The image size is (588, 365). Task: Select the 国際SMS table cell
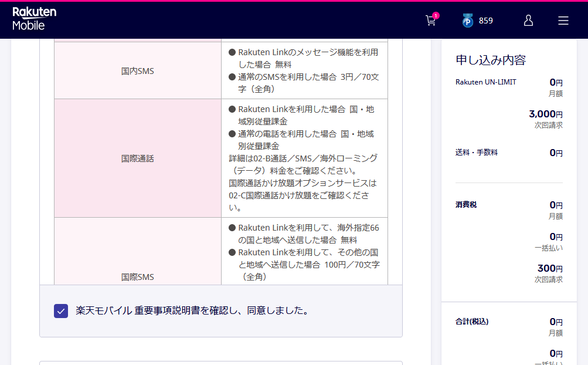coord(138,251)
